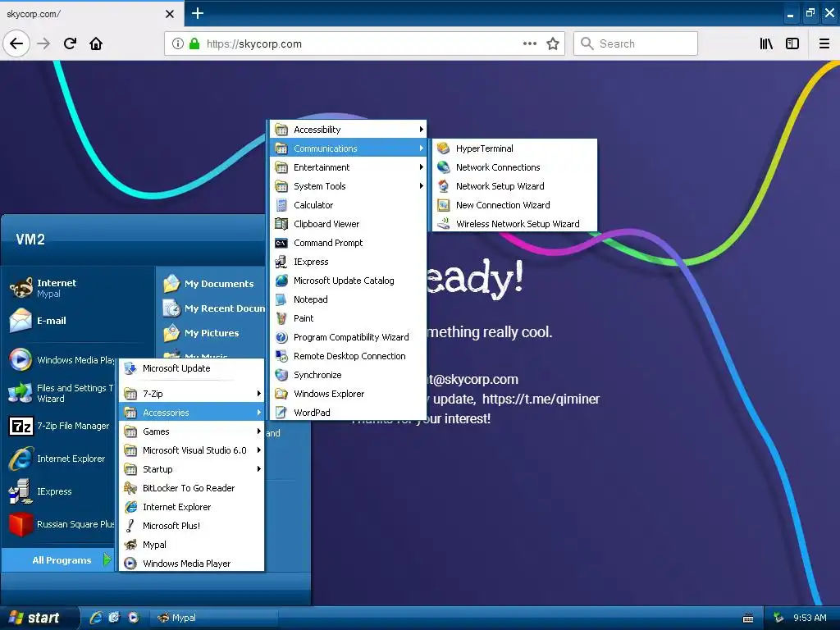Click the Communications folder entry

pyautogui.click(x=348, y=148)
